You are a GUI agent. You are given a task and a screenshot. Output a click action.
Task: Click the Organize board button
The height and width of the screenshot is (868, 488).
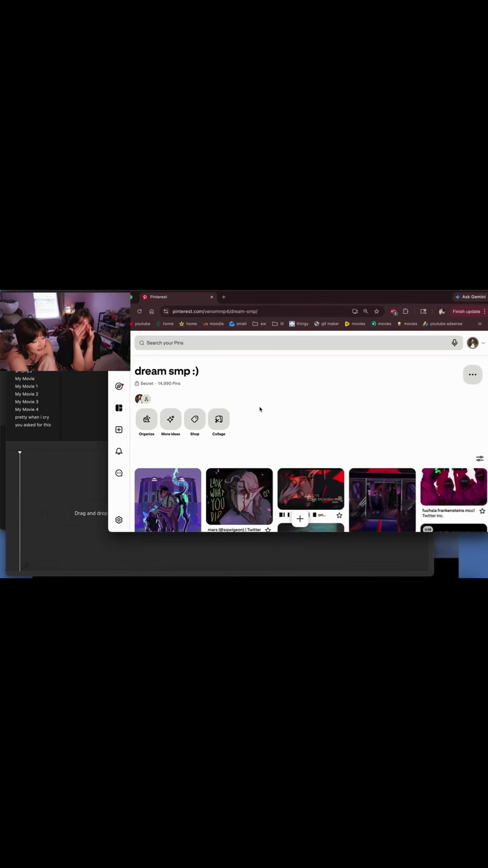point(146,419)
